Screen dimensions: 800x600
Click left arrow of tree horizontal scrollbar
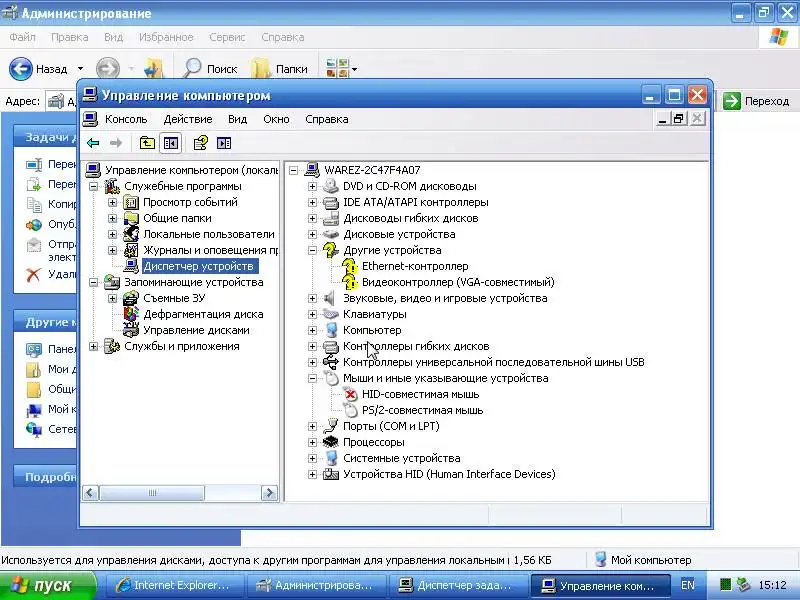(90, 493)
